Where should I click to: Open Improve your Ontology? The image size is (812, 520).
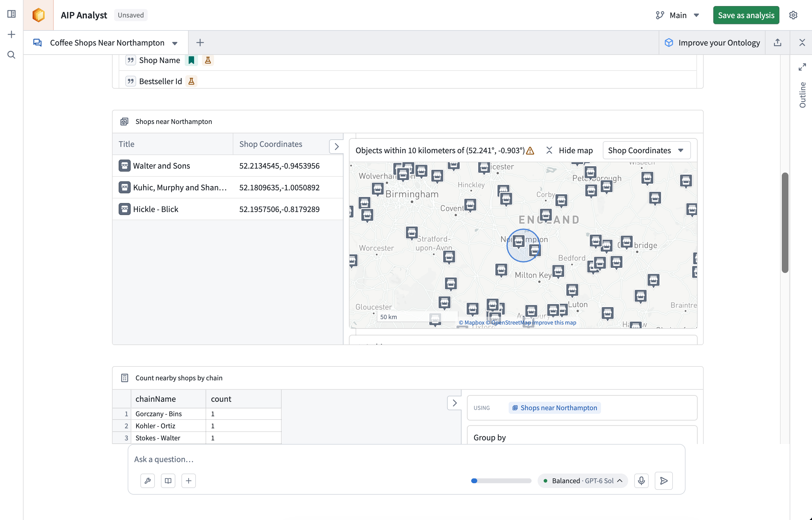pos(712,43)
